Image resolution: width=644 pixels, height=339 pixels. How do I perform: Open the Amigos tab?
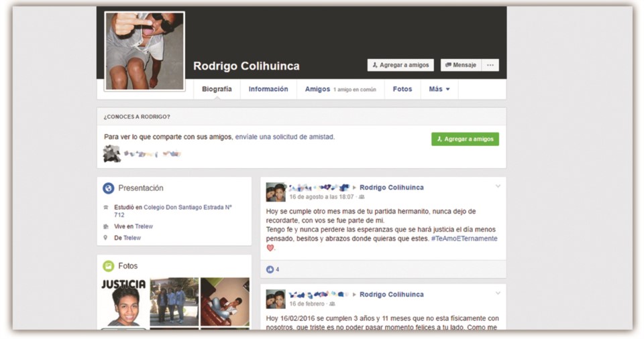[317, 89]
